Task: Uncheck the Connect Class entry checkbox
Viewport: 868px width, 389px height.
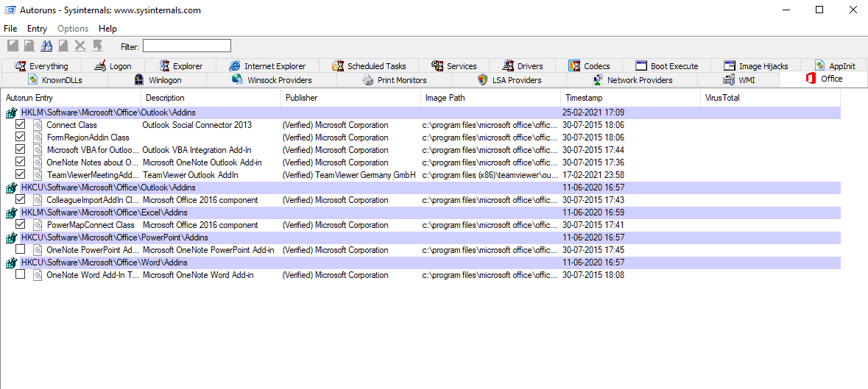Action: point(21,124)
